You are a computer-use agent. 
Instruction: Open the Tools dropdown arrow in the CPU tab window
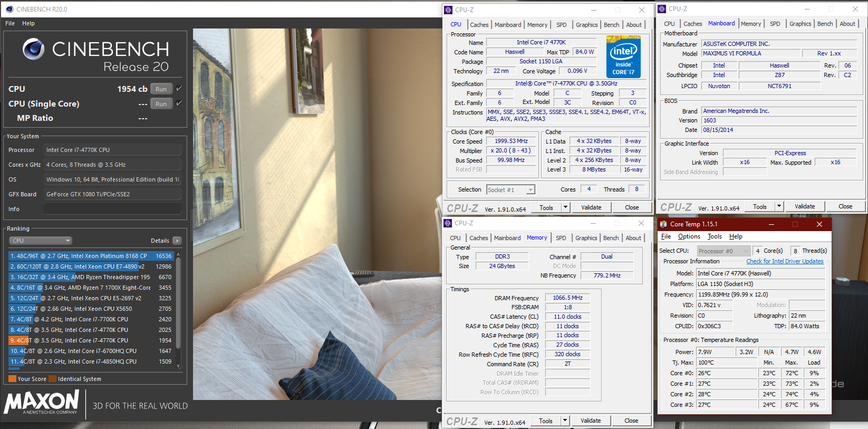click(x=565, y=207)
